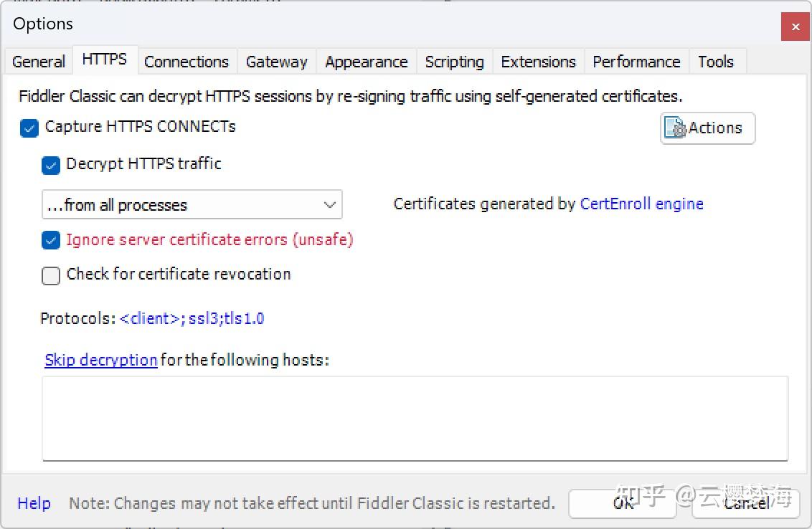Switch to the Appearance tab
The image size is (812, 529).
click(x=366, y=62)
